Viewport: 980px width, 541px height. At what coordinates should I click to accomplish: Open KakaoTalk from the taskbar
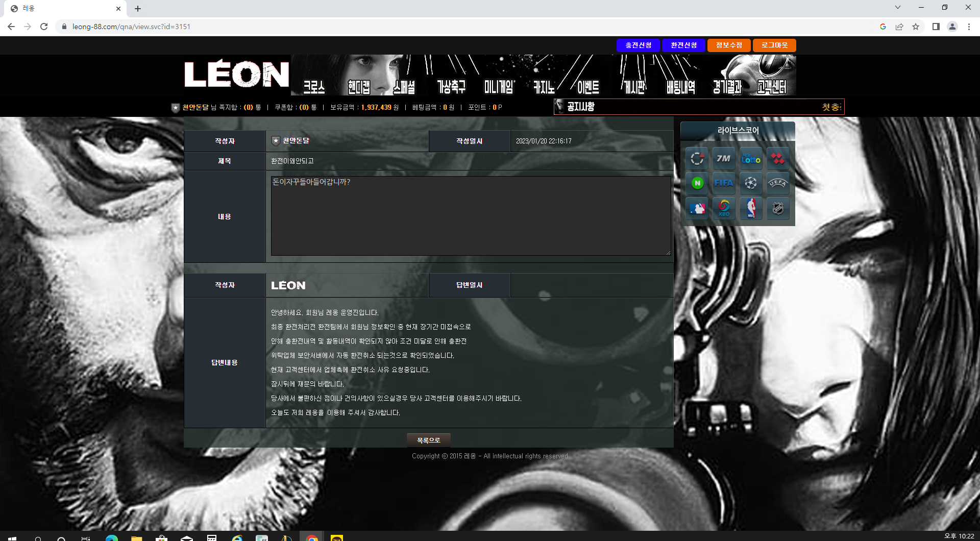pyautogui.click(x=336, y=536)
